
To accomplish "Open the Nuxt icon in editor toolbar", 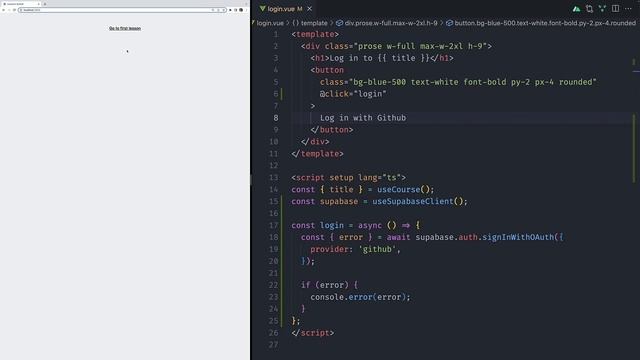I will [576, 9].
